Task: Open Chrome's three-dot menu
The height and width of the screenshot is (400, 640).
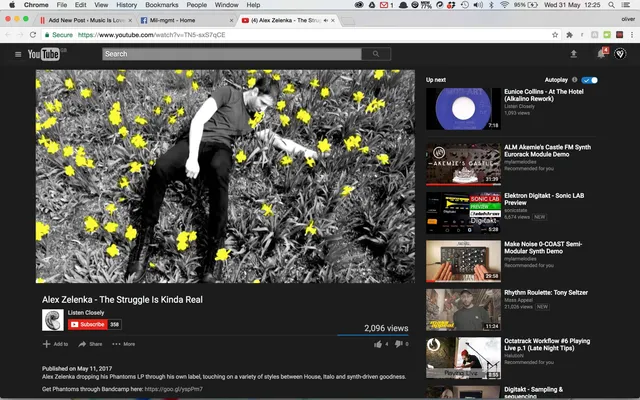Action: (632, 35)
